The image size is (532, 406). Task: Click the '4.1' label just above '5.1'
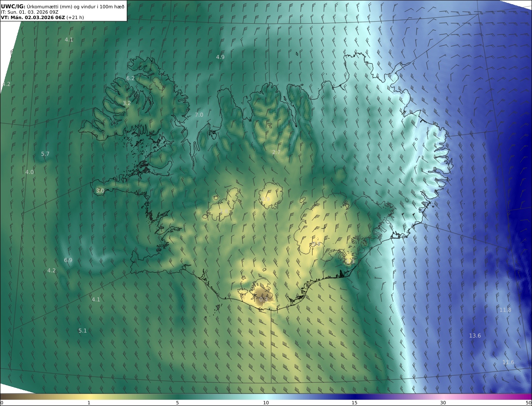[x=96, y=299]
